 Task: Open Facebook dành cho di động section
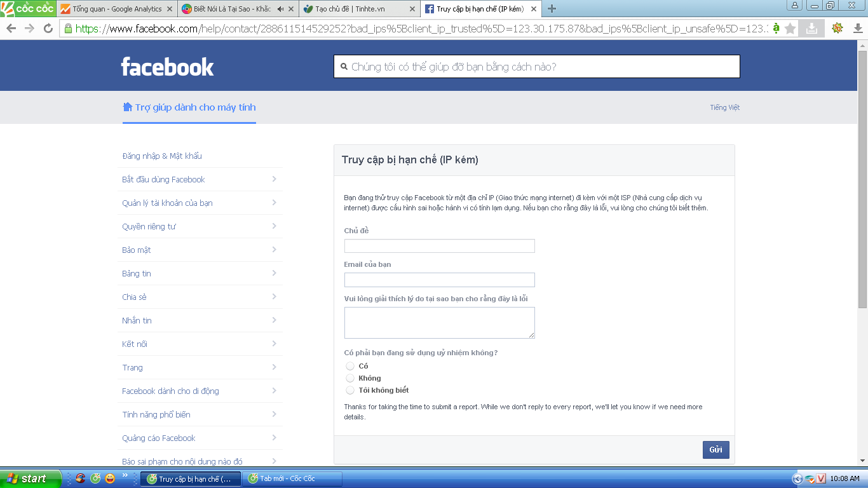(200, 391)
